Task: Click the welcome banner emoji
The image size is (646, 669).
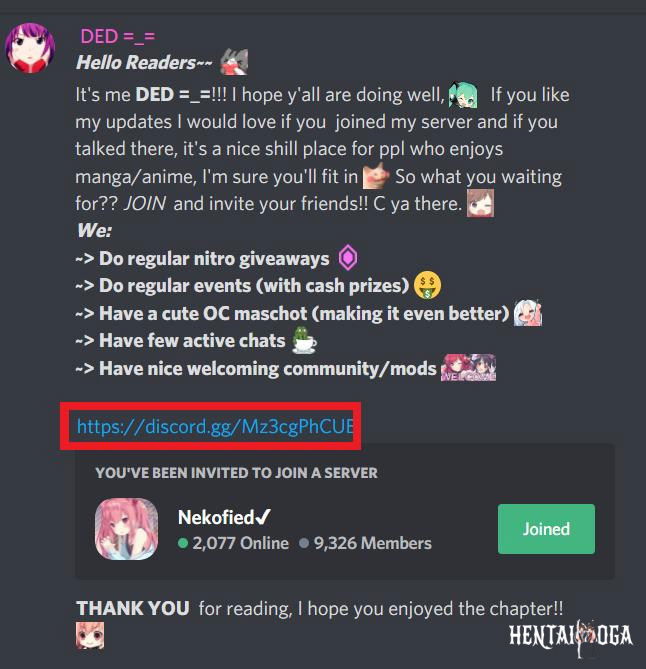Action: click(468, 367)
